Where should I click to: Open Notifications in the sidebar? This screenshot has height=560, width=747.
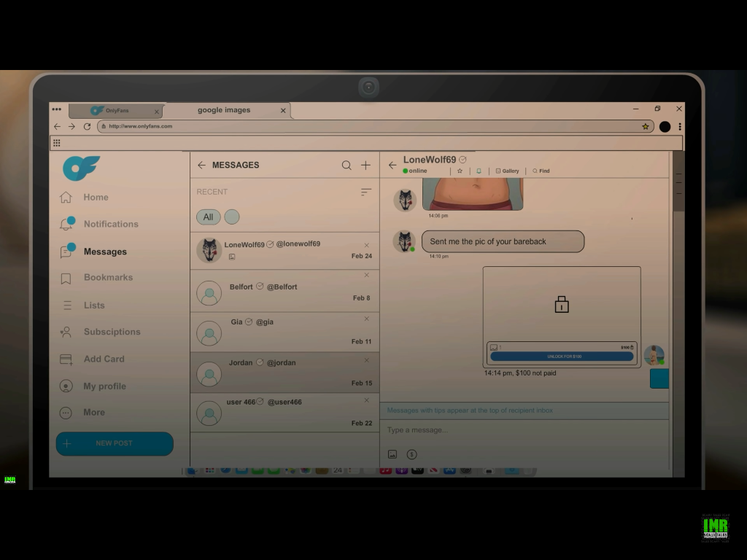(x=99, y=224)
